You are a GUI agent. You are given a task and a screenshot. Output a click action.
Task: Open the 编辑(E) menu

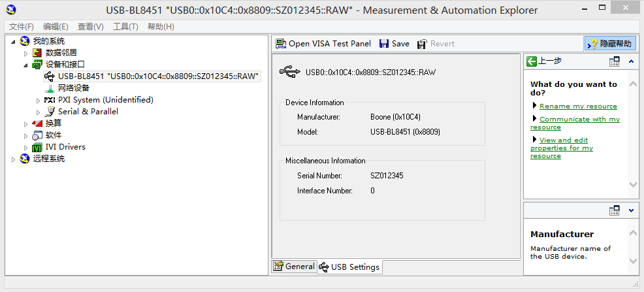(x=56, y=27)
